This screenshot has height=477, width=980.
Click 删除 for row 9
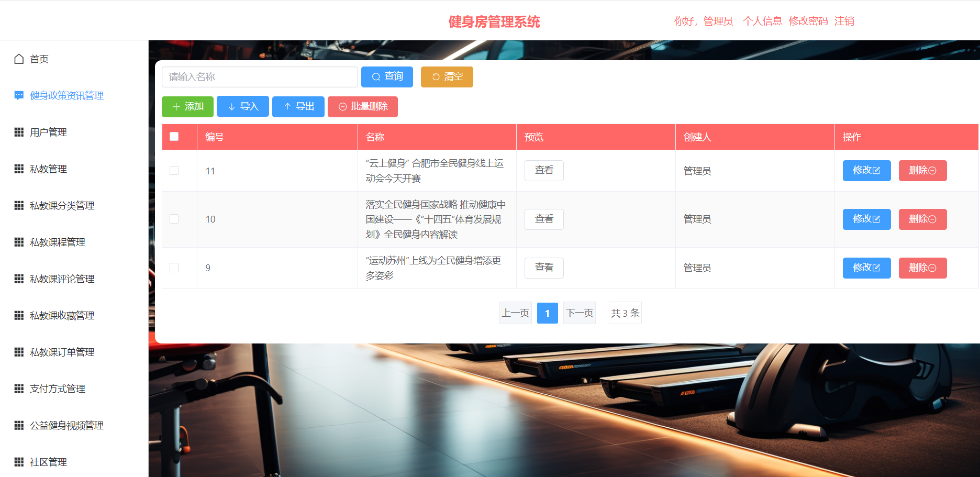tap(922, 268)
